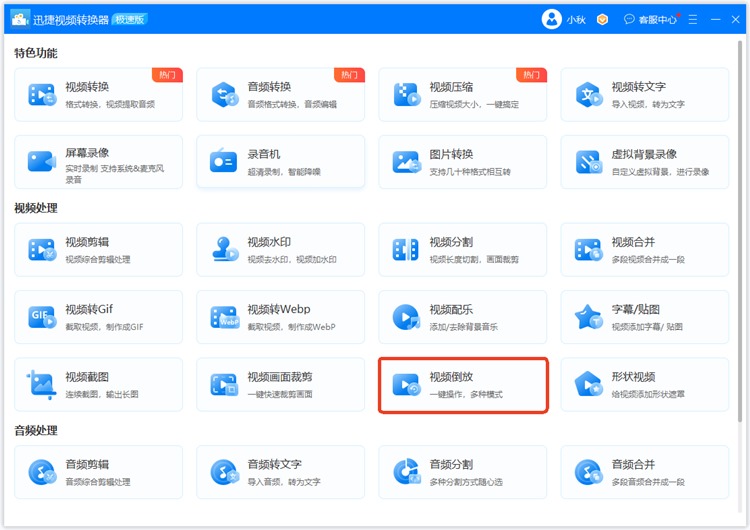The image size is (750, 530).
Task: Open the 客服中心 support link
Action: (x=651, y=20)
